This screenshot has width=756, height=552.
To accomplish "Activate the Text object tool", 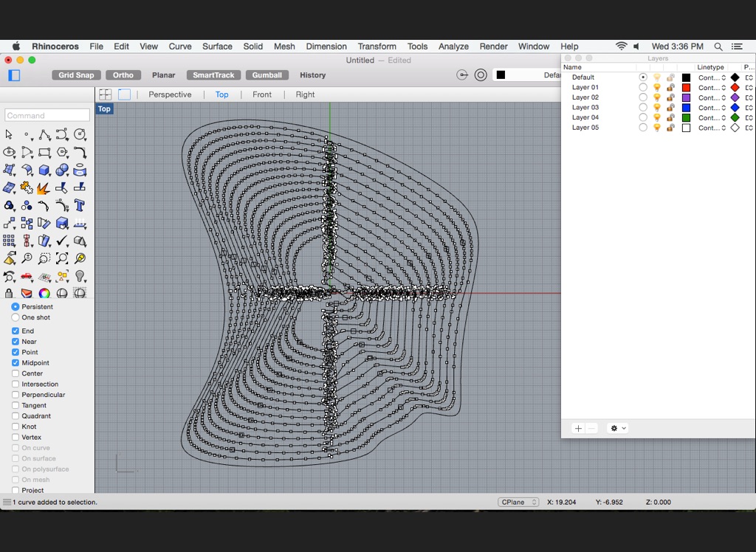I will click(80, 206).
